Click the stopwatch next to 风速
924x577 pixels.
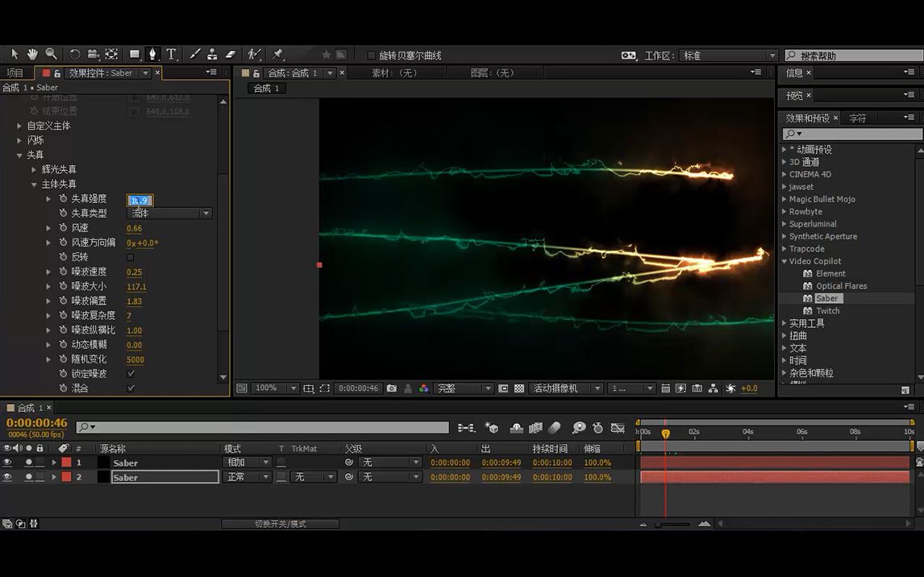point(63,228)
